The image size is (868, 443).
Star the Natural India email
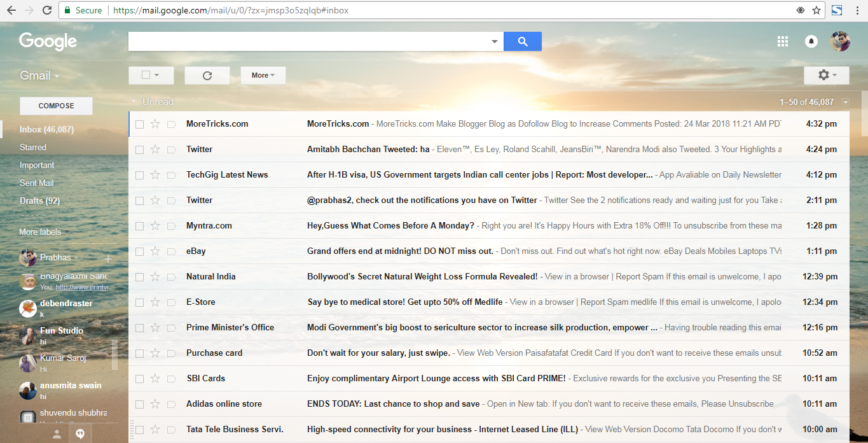pos(155,277)
